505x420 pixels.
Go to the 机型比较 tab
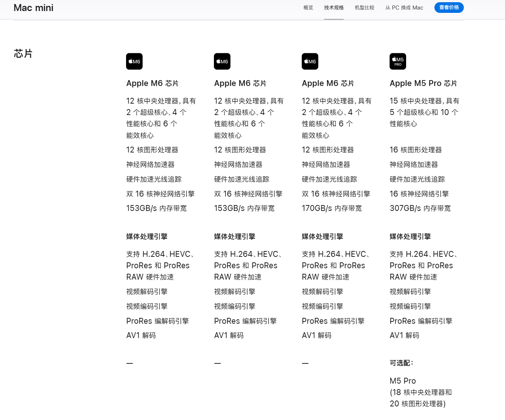point(365,8)
